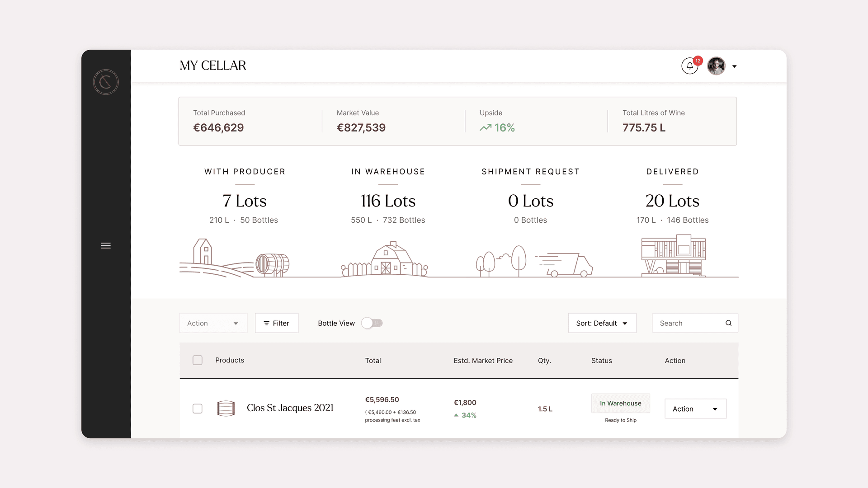Select the In Warehouse category

tap(388, 172)
